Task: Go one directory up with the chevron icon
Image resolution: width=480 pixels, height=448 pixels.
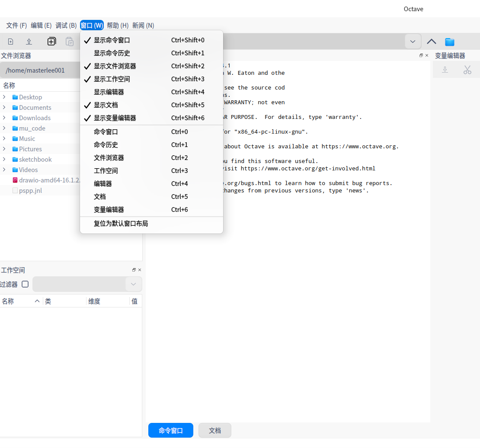Action: (431, 42)
